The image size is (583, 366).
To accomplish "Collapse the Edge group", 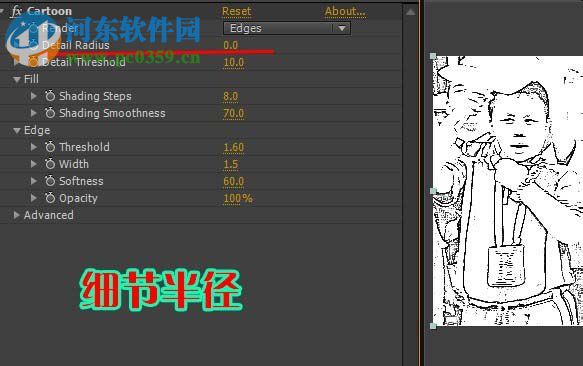I will pos(16,131).
